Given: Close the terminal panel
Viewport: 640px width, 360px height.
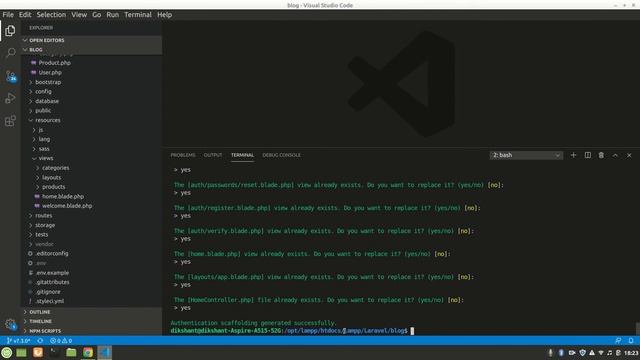Looking at the screenshot, I should point(629,155).
